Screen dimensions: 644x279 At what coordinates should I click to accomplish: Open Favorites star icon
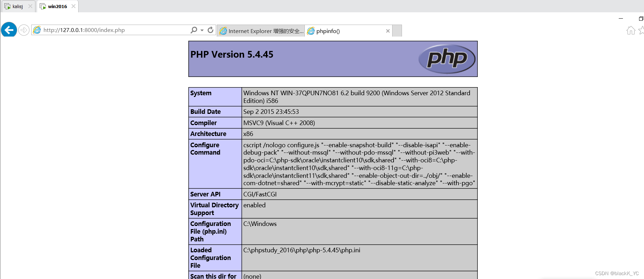(x=641, y=31)
